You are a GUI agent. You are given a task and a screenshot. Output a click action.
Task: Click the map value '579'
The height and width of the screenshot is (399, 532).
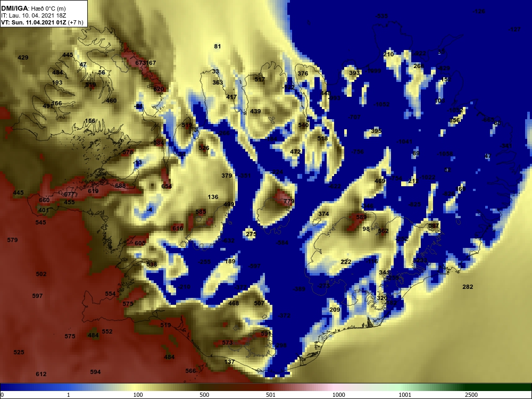point(12,240)
